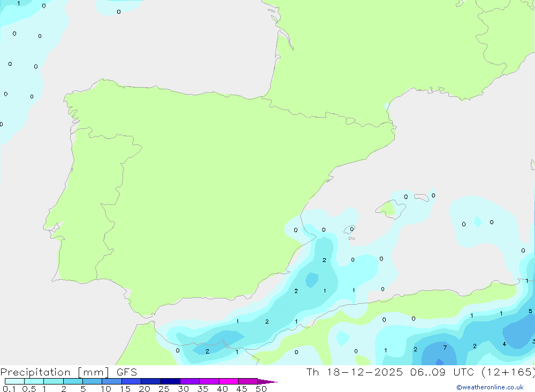
Task: Click the 30–35 mm purple legend box
Action: click(x=189, y=381)
